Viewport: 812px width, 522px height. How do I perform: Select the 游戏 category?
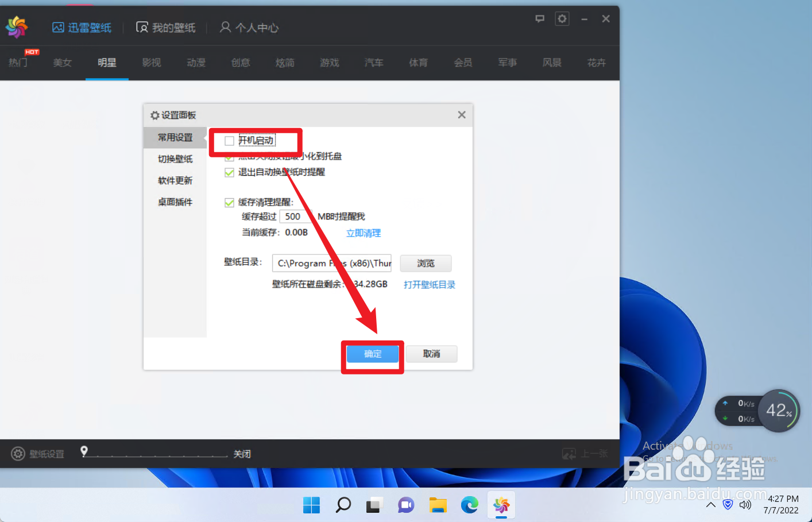(x=330, y=63)
